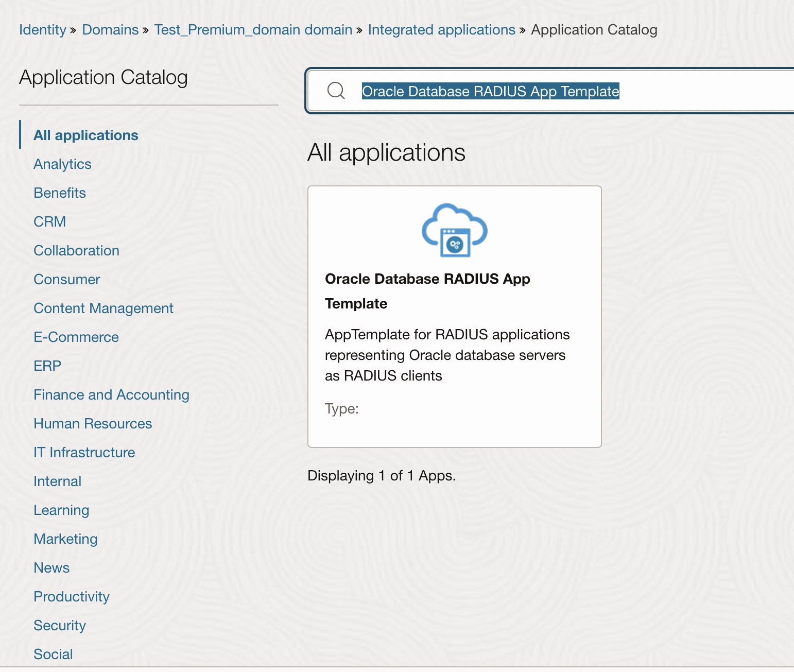Open Domains breadcrumb link

point(110,30)
